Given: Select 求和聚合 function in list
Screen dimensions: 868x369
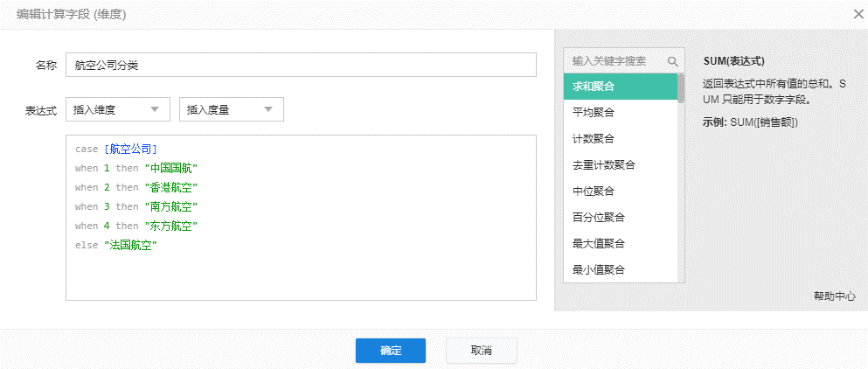Looking at the screenshot, I should pos(620,87).
